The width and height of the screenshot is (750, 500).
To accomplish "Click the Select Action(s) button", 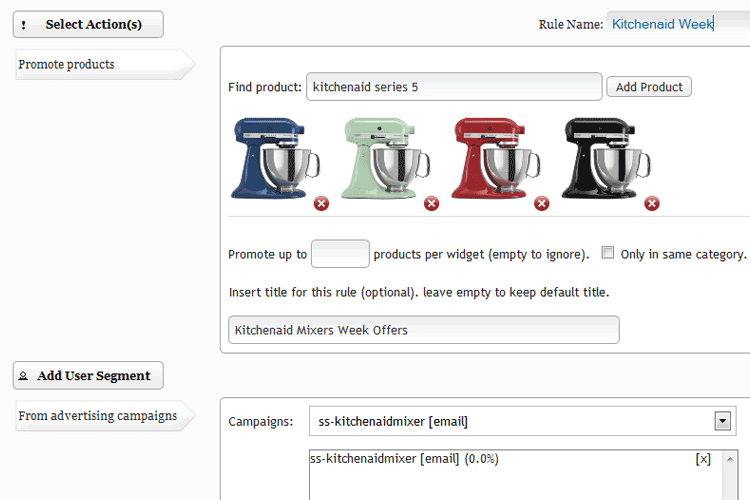I will pos(88,24).
